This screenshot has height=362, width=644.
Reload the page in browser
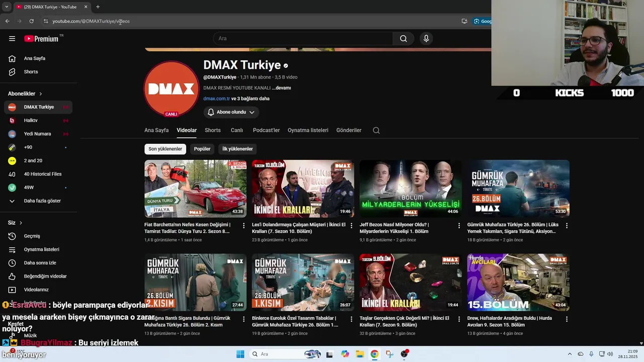31,21
